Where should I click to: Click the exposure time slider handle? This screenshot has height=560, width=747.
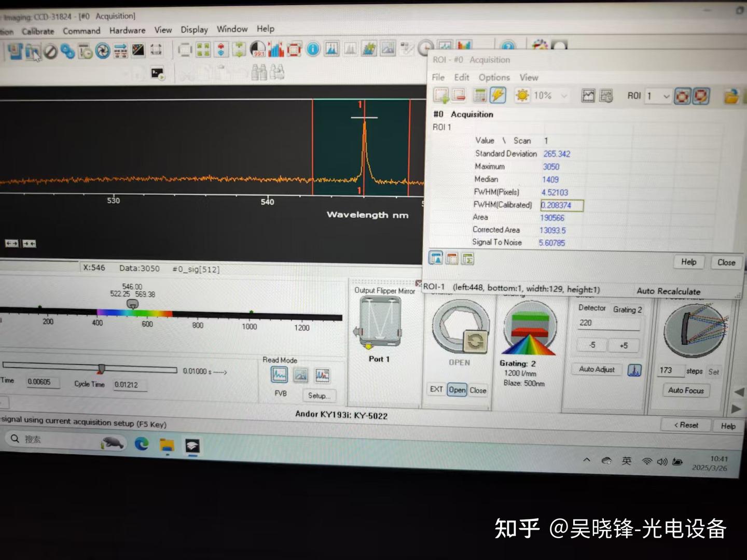(102, 369)
